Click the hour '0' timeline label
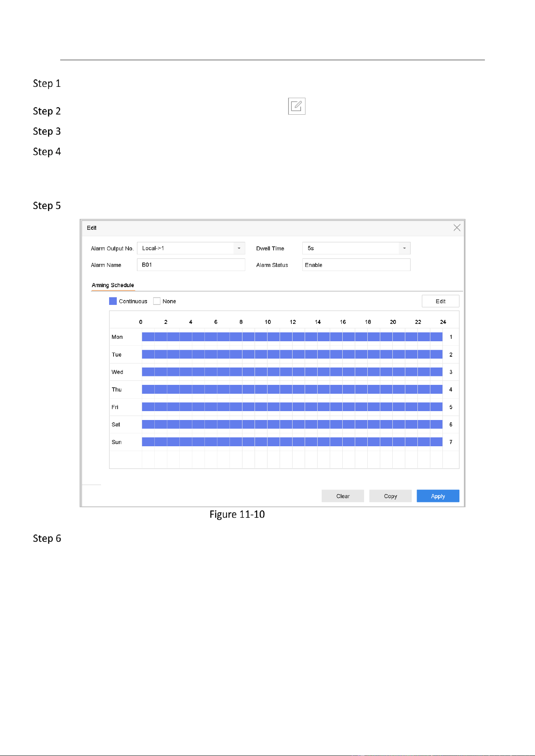This screenshot has height=756, width=535. pyautogui.click(x=141, y=322)
